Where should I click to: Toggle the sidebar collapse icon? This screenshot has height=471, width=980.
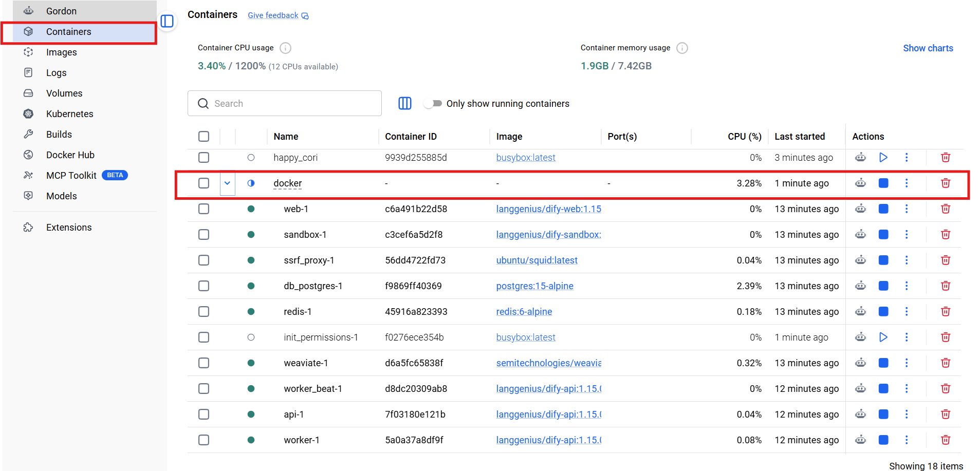pos(167,21)
